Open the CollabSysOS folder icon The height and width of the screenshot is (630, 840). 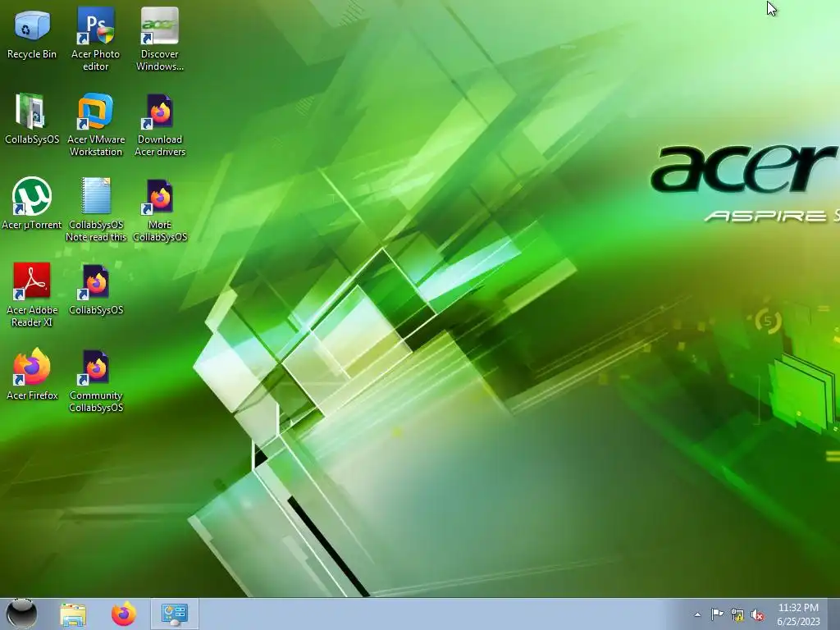click(x=32, y=119)
